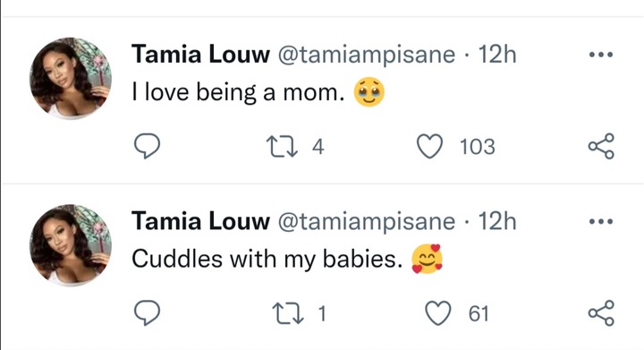Click Tamia Louw name on second tweet
The image size is (644, 350).
200,221
